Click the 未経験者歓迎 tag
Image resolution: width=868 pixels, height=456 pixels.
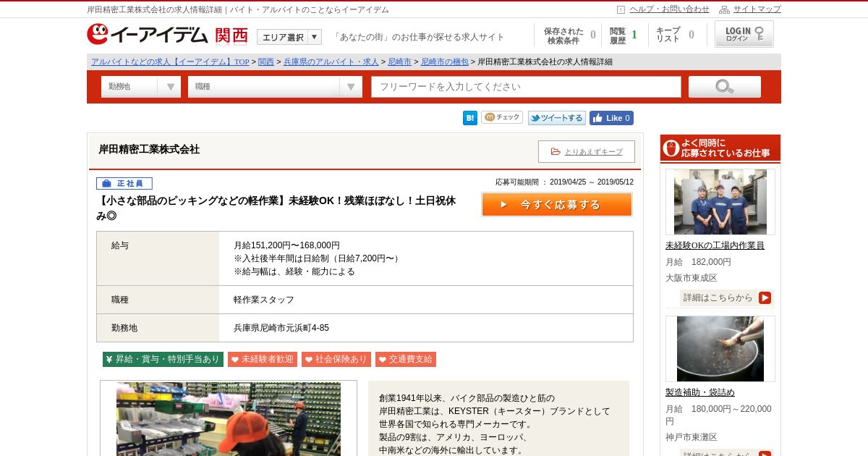(263, 359)
